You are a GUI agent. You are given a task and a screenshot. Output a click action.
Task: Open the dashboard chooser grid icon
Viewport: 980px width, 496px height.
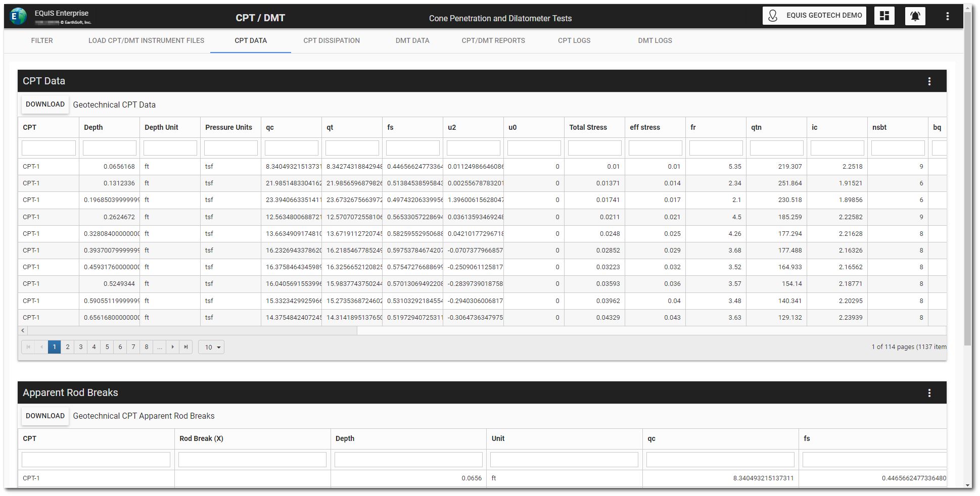tap(884, 16)
